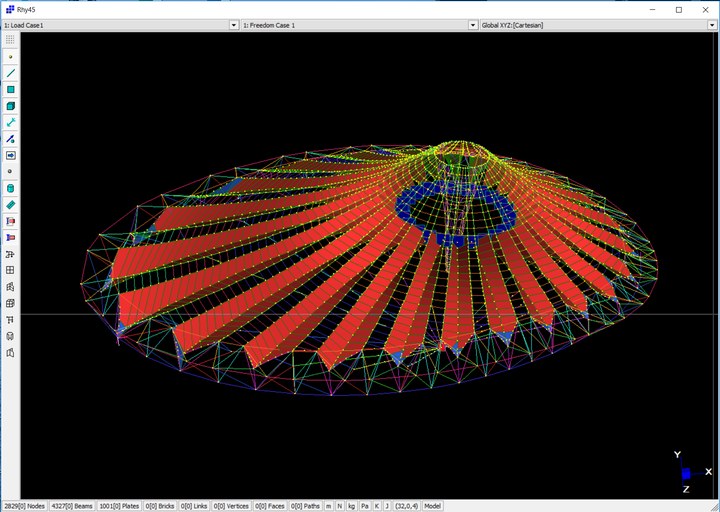This screenshot has width=720, height=512.
Task: Click the Bricks count status field
Action: [x=162, y=506]
